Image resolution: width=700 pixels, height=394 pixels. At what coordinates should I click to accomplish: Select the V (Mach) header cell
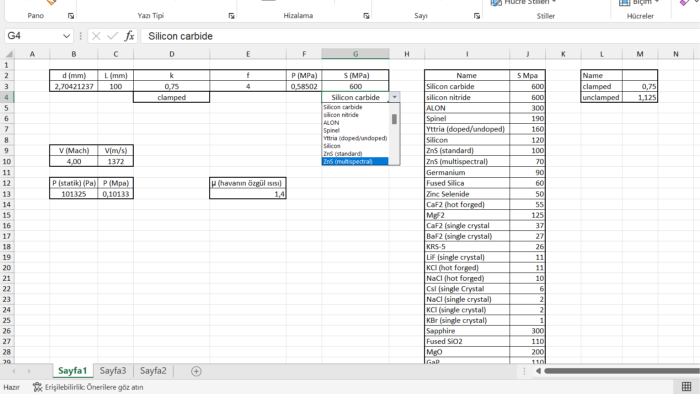pyautogui.click(x=74, y=151)
